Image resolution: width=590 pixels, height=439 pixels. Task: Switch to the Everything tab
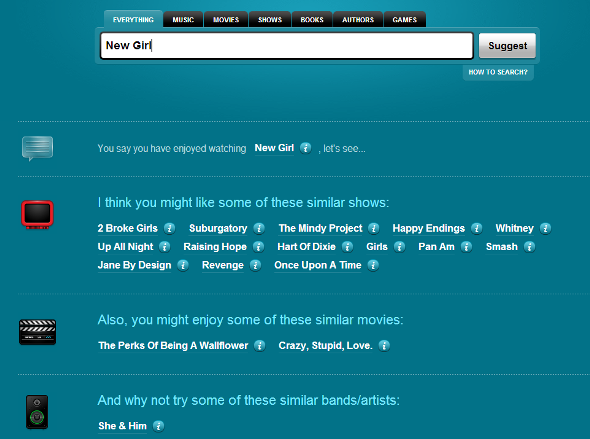(133, 19)
